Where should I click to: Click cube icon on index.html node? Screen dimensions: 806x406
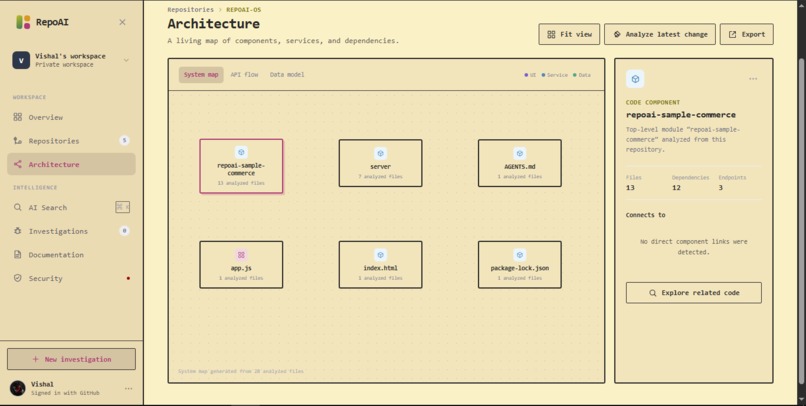[x=380, y=255]
